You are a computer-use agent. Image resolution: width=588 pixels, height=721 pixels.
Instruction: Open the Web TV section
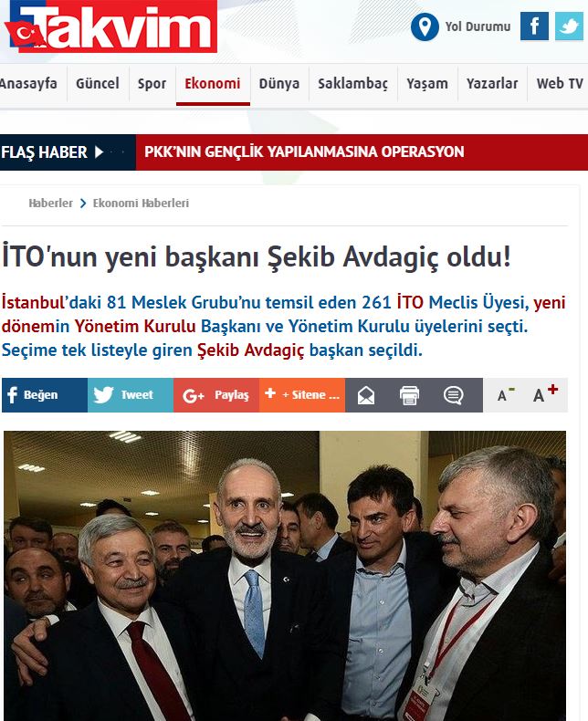[560, 84]
